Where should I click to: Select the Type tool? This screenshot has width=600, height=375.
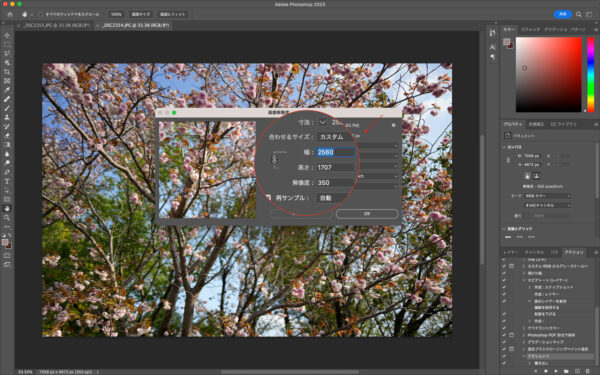pos(7,181)
